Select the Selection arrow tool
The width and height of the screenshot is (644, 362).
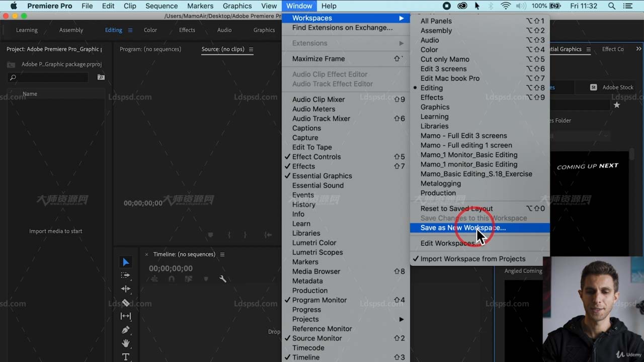coord(126,262)
